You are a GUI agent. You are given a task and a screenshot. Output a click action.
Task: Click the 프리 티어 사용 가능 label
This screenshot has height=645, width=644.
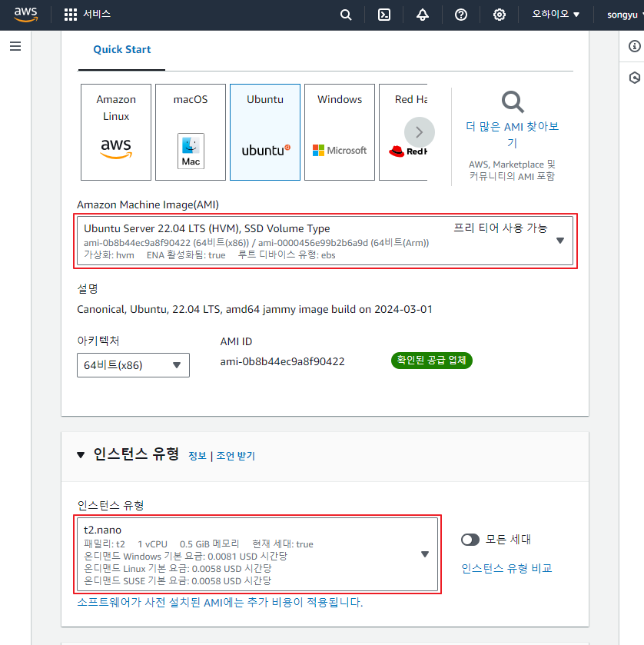[x=500, y=228]
